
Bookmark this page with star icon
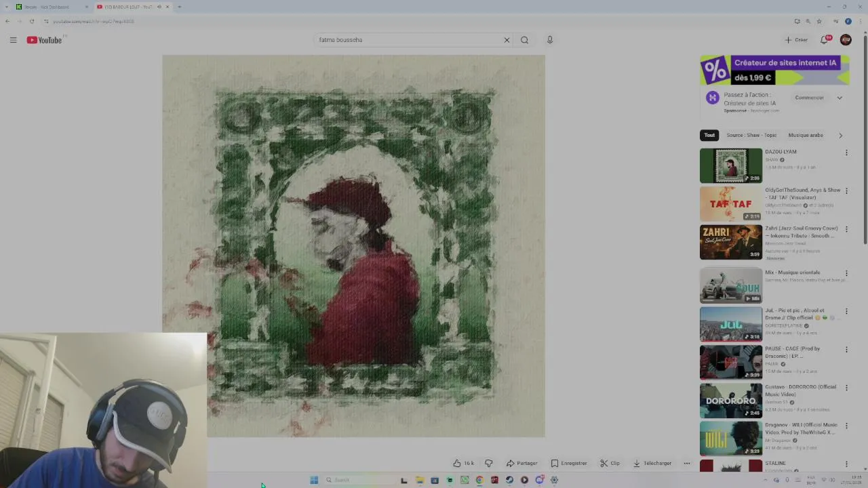819,21
